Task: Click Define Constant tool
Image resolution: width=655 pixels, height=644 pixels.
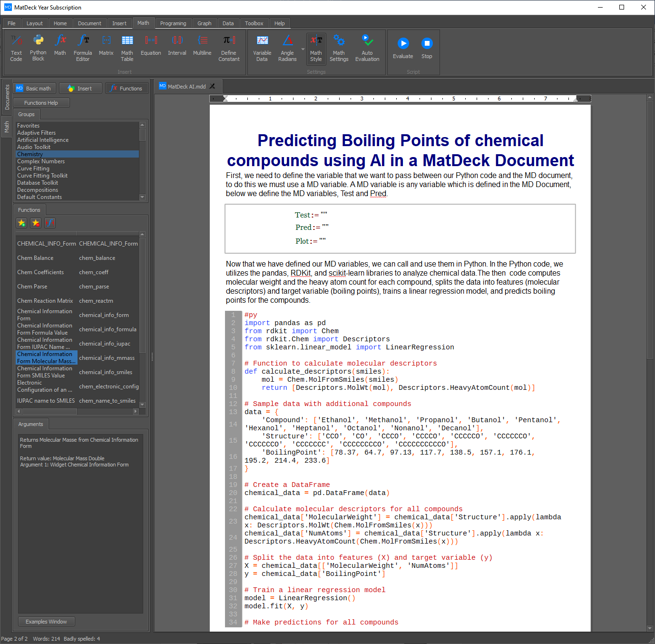Action: point(229,48)
